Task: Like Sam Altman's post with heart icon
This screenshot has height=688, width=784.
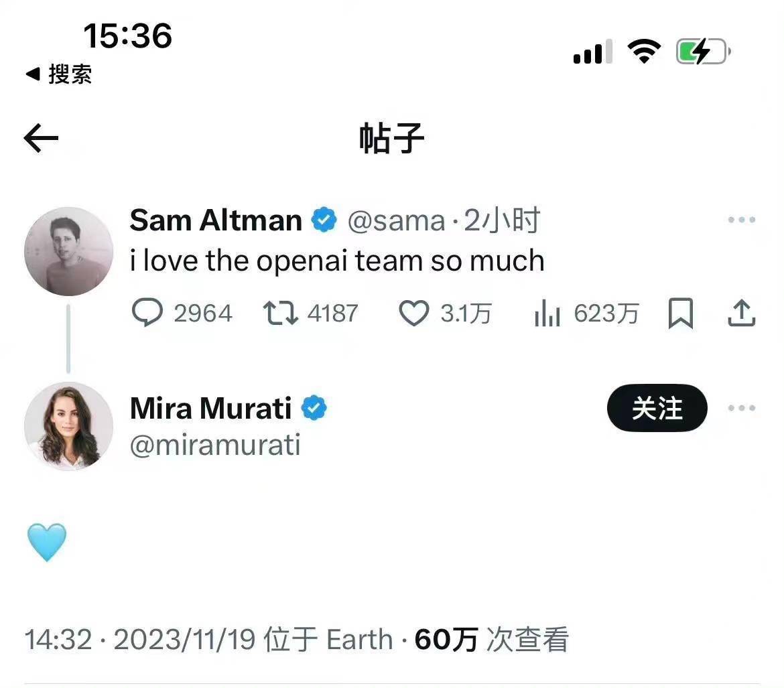Action: [x=413, y=313]
